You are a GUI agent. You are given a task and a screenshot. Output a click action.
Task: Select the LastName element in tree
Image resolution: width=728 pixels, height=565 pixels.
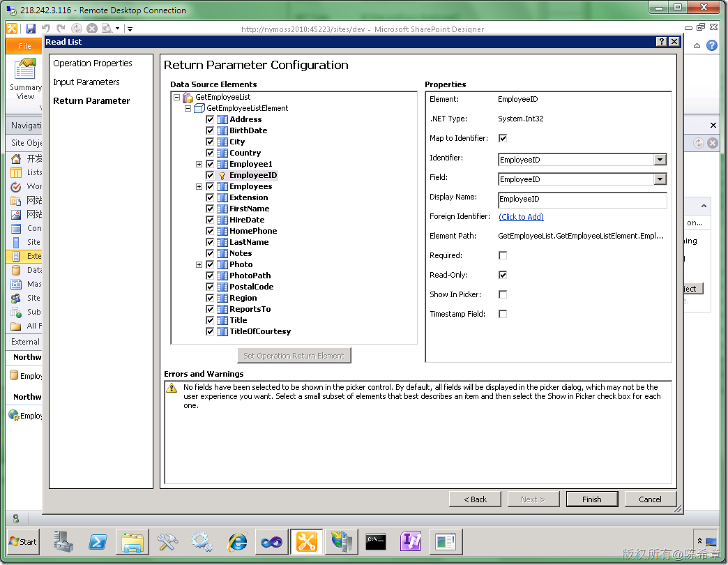[249, 242]
